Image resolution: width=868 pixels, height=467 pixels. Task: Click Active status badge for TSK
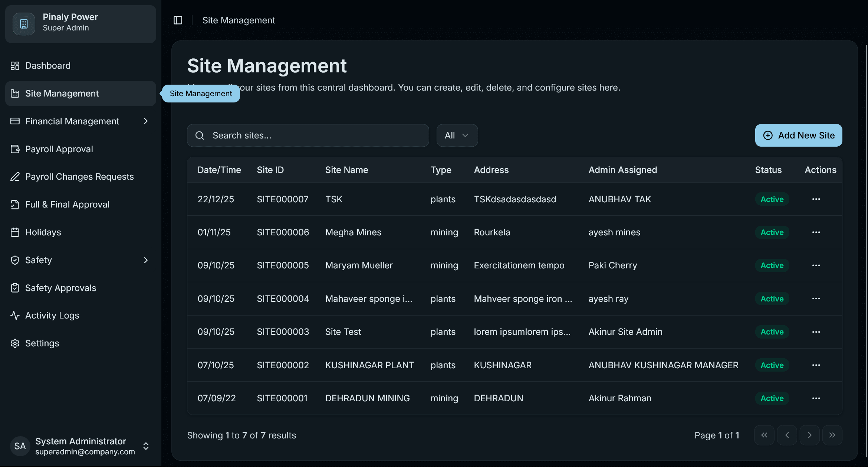pyautogui.click(x=772, y=199)
